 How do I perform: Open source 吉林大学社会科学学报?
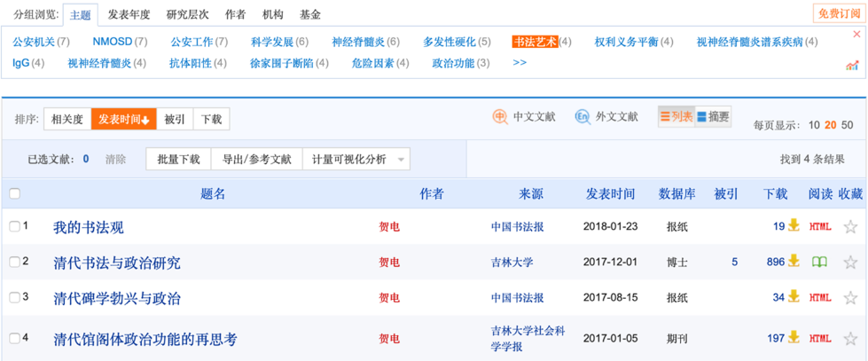pos(528,338)
